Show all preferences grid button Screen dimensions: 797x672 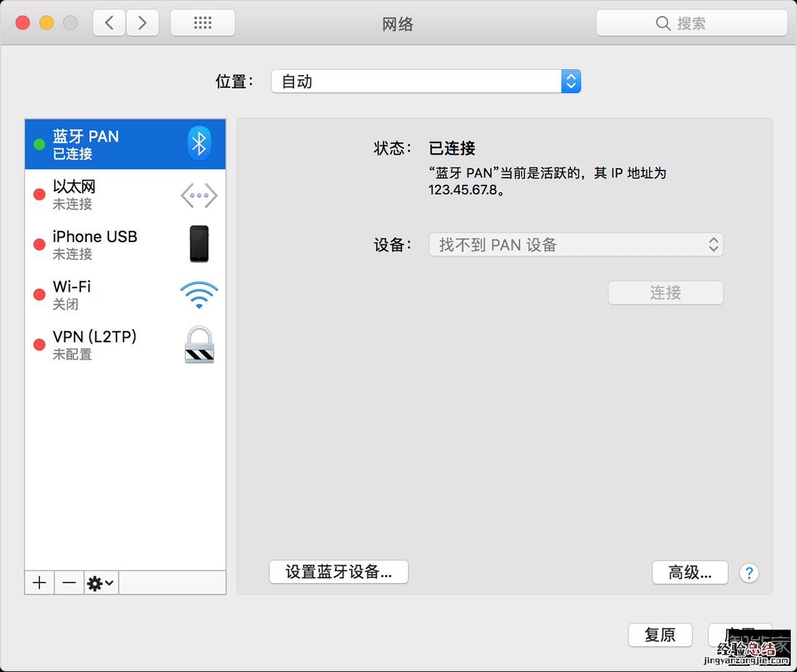(x=202, y=23)
